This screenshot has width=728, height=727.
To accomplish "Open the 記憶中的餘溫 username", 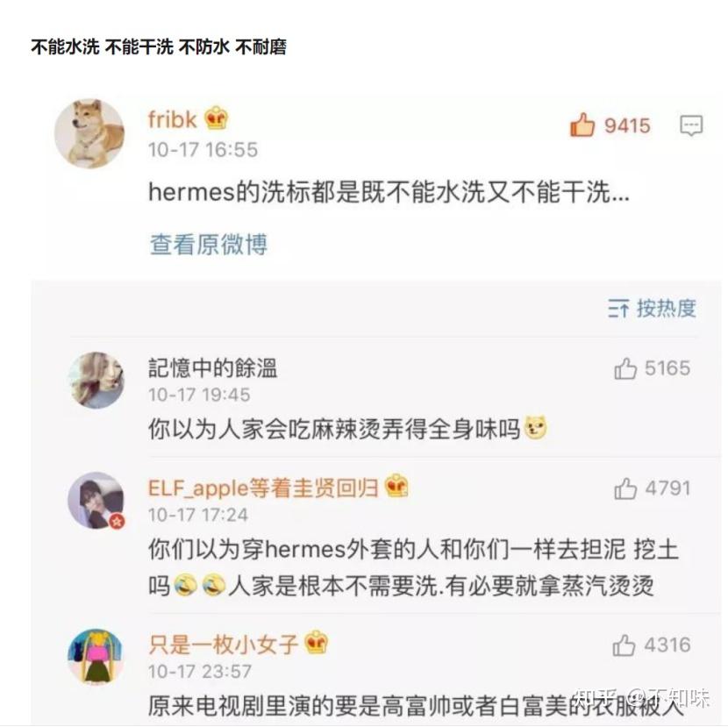I will point(212,368).
